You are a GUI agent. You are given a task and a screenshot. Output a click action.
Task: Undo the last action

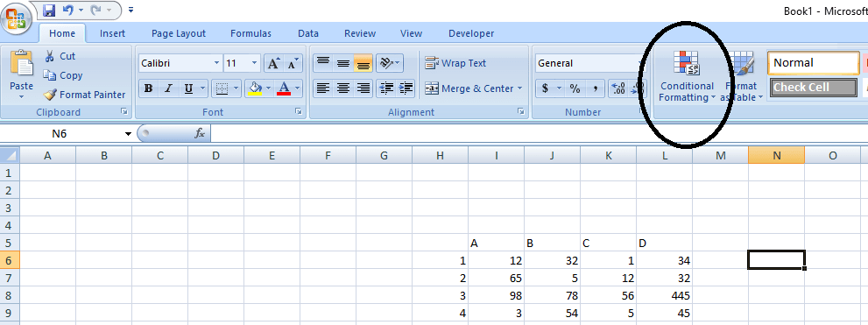68,10
